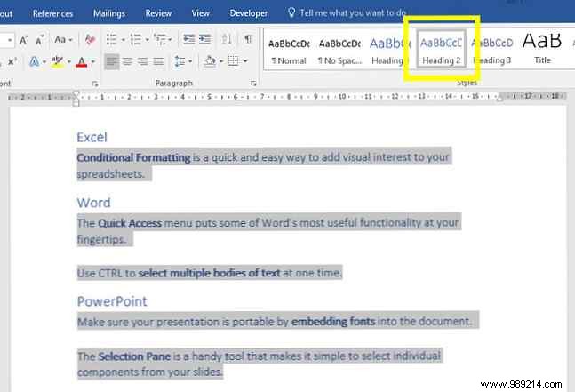Open the Mailings tab

pyautogui.click(x=109, y=13)
